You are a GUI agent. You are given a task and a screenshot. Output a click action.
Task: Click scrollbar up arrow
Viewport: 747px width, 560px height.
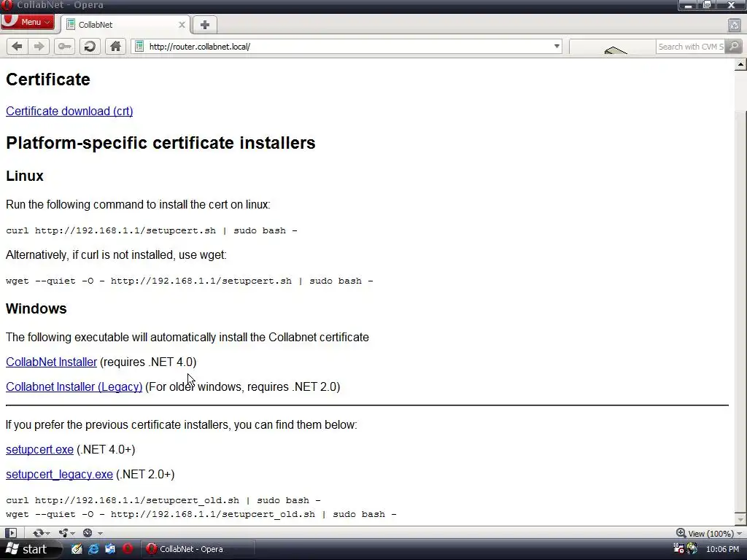(740, 64)
